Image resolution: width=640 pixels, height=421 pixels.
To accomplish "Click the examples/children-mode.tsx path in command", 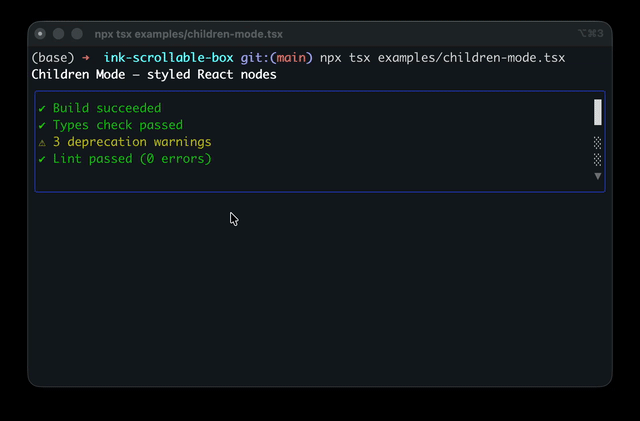I will (x=471, y=58).
